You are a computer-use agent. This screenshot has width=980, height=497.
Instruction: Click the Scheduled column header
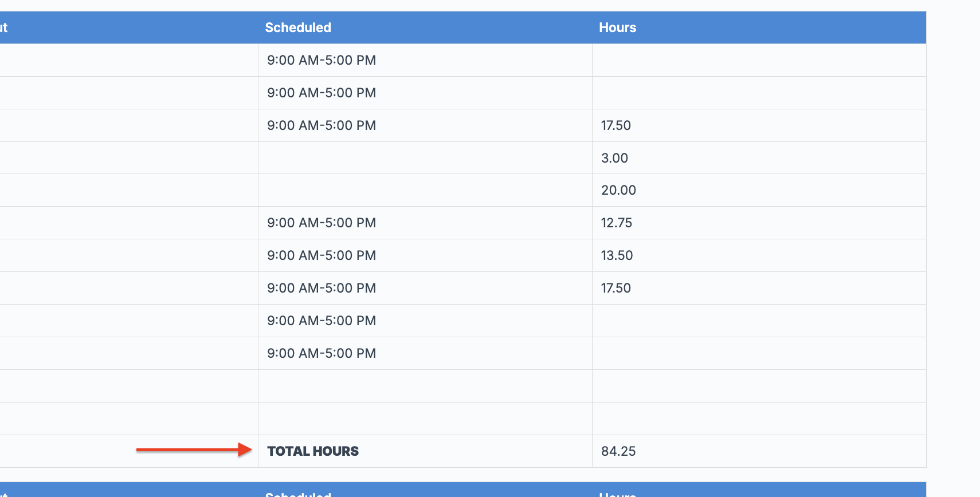pyautogui.click(x=298, y=27)
